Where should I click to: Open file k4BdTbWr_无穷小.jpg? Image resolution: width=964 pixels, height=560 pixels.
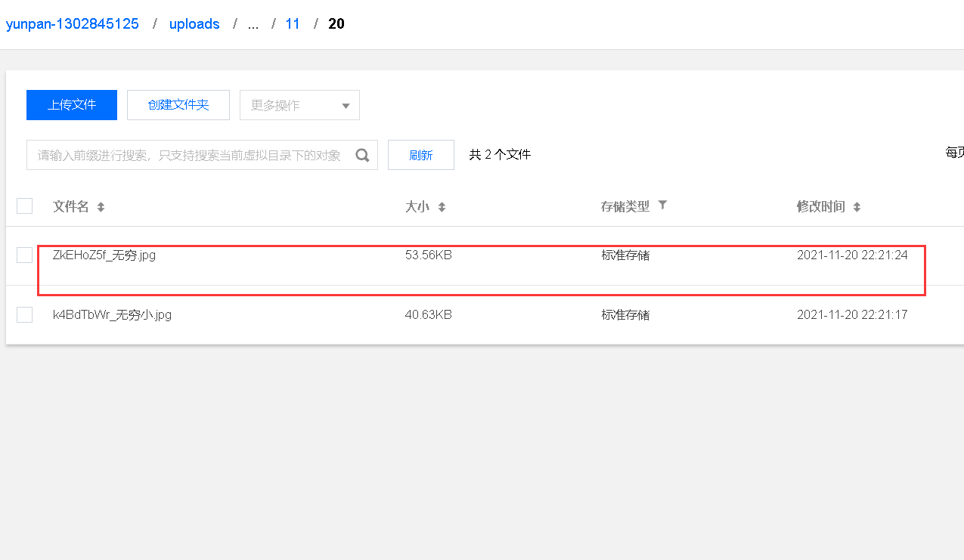(x=112, y=314)
